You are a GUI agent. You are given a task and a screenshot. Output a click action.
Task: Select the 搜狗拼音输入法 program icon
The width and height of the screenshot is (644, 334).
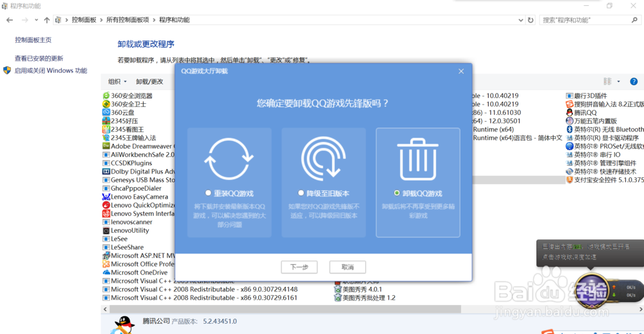(569, 104)
